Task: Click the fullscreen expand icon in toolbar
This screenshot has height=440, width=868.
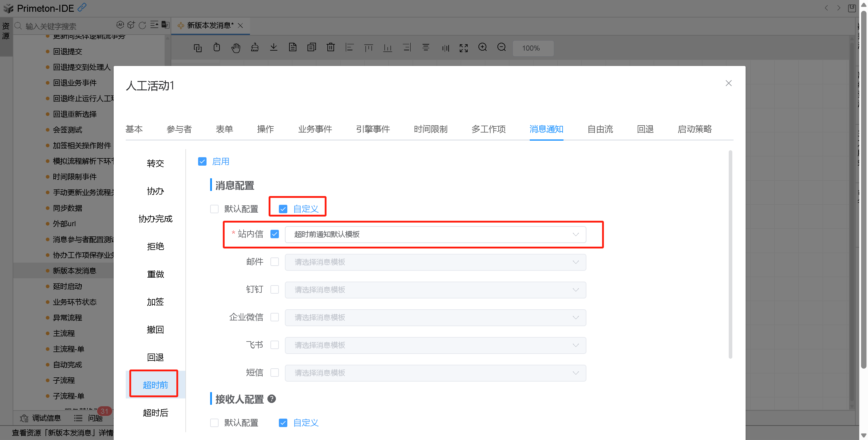Action: (x=463, y=48)
